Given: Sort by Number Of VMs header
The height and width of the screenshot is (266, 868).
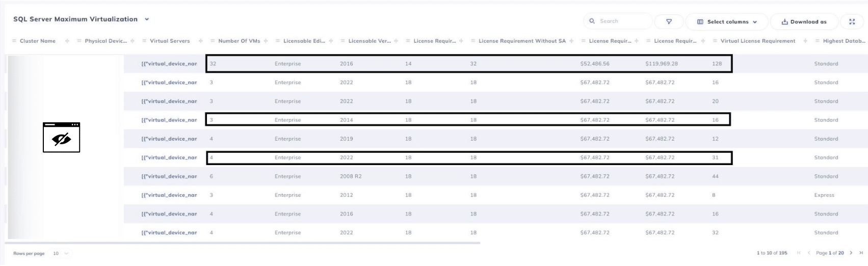Looking at the screenshot, I should tap(239, 41).
